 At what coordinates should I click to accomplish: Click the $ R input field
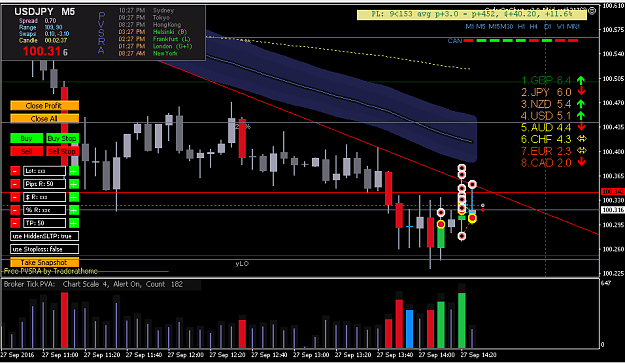44,197
